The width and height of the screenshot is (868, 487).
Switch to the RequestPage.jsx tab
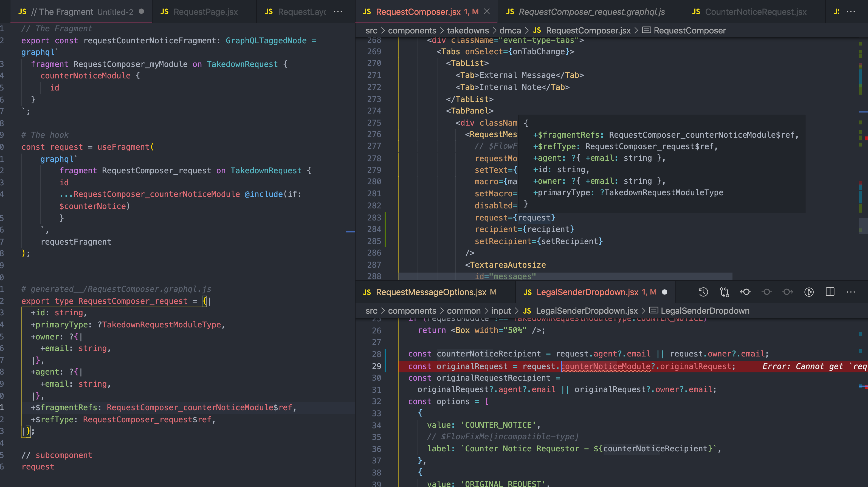pos(205,12)
